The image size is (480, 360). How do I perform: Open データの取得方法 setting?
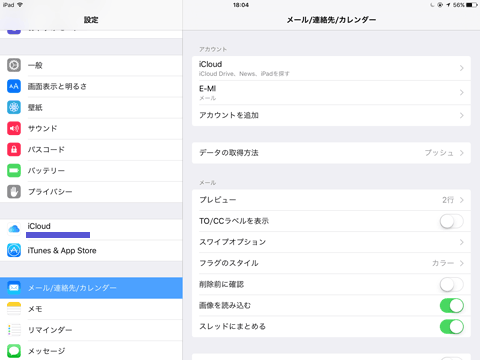point(331,153)
